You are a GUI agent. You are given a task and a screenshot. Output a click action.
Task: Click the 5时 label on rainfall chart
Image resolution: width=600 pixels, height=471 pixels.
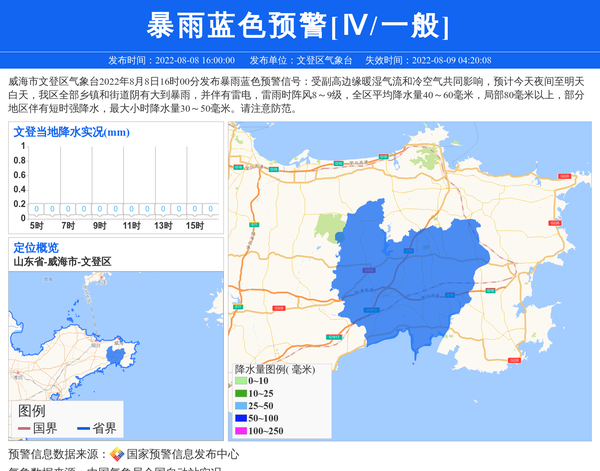click(x=36, y=226)
